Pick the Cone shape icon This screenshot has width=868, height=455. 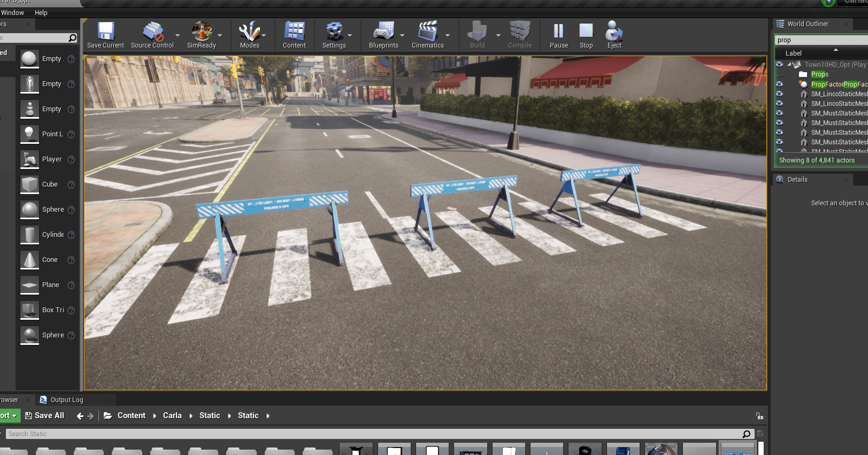(29, 260)
